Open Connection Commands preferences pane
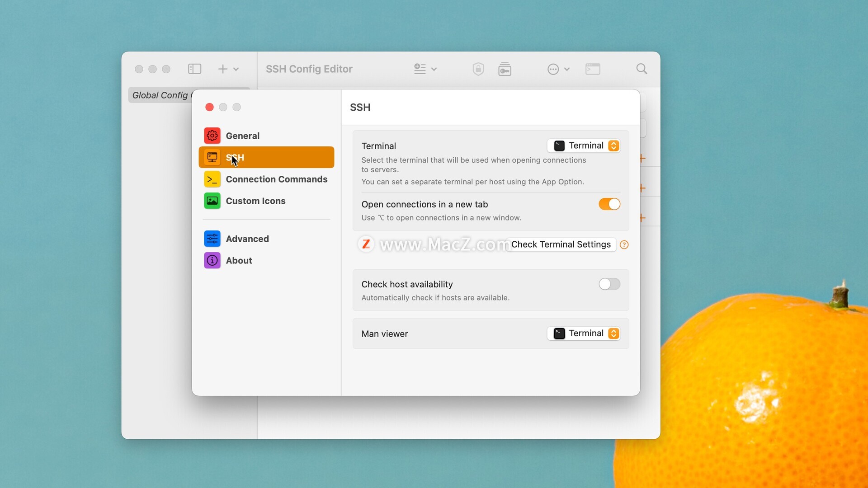The image size is (868, 488). pos(266,179)
